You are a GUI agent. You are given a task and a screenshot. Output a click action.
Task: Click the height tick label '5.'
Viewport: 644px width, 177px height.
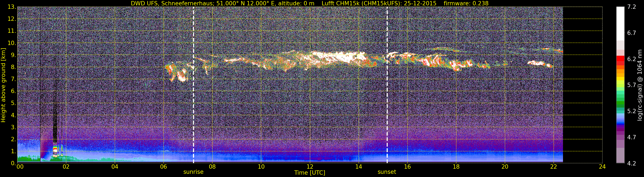pos(13,103)
